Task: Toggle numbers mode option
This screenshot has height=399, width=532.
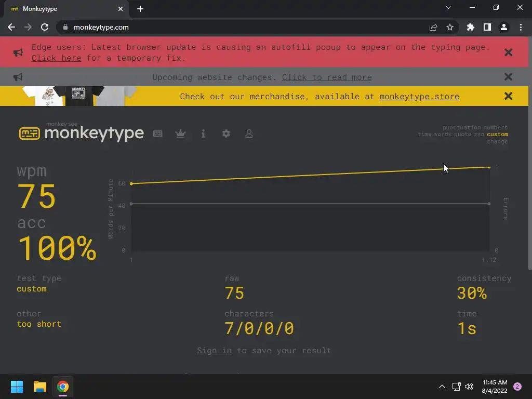Action: [495, 128]
